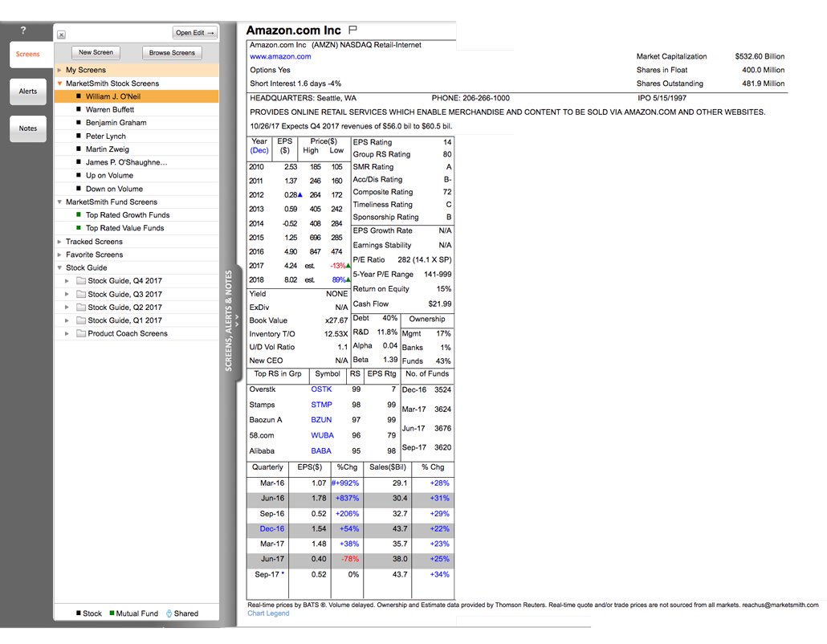Open help via question mark icon
827x644 pixels.
pyautogui.click(x=23, y=30)
